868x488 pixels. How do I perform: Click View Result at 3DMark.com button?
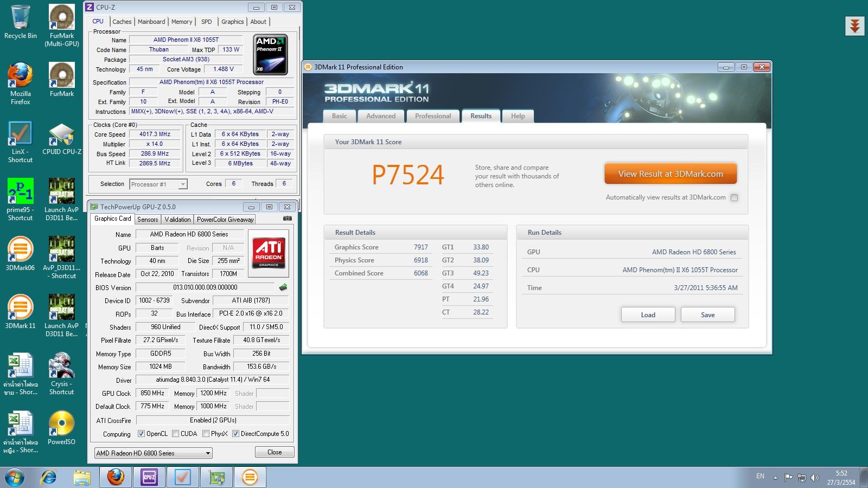point(671,174)
